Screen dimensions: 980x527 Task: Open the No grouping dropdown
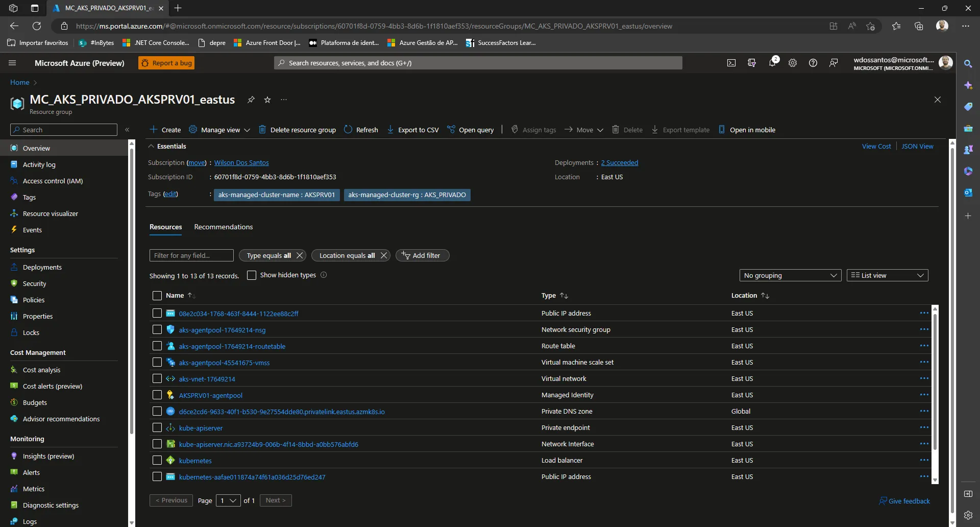click(x=790, y=275)
